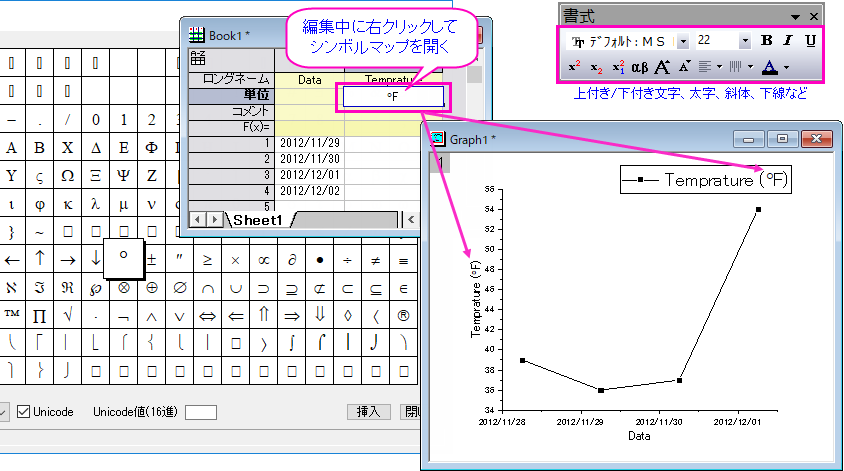The height and width of the screenshot is (471, 844).
Task: Select the Phi Φ symbol
Action: click(x=152, y=148)
